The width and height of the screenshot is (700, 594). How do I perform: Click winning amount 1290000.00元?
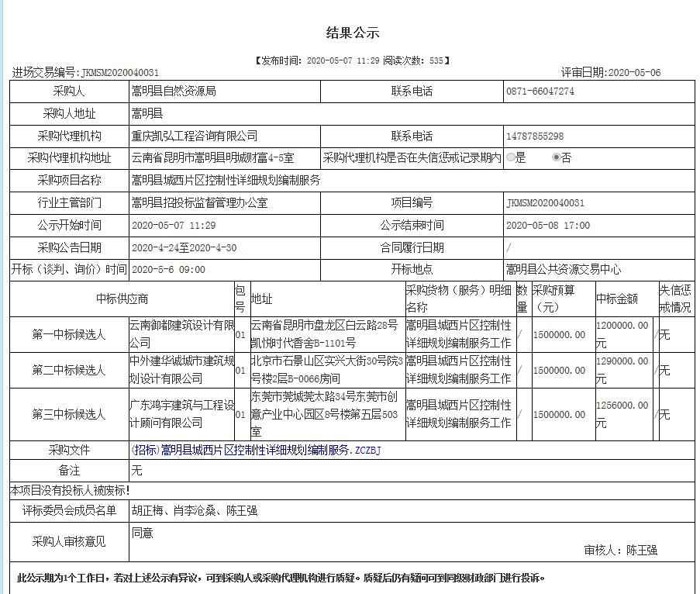click(x=622, y=370)
